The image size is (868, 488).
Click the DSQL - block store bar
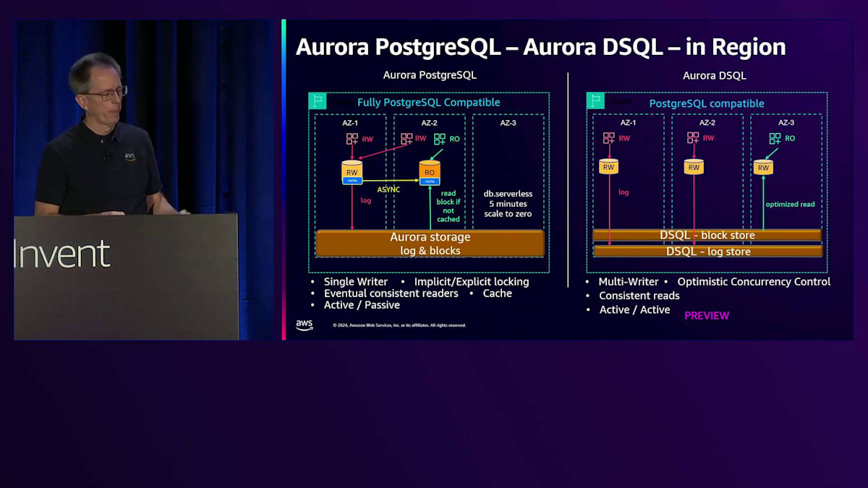tap(707, 235)
